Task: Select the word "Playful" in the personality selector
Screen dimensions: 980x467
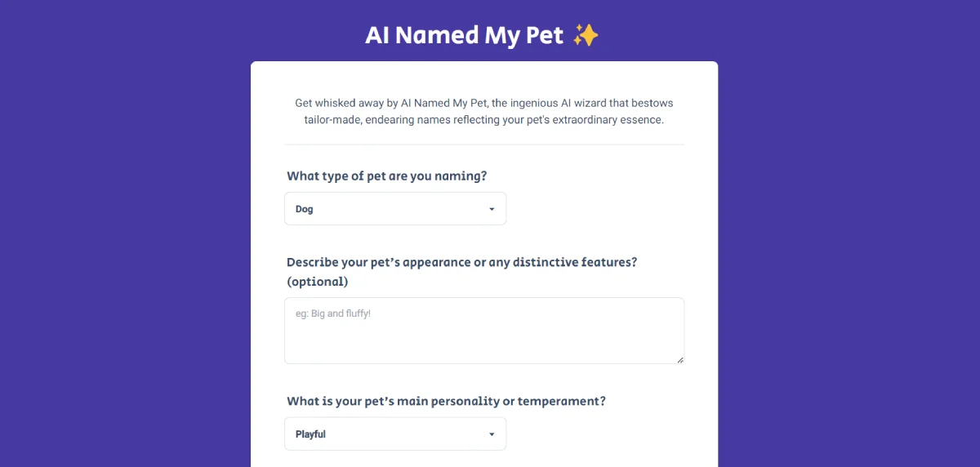Action: click(x=310, y=434)
